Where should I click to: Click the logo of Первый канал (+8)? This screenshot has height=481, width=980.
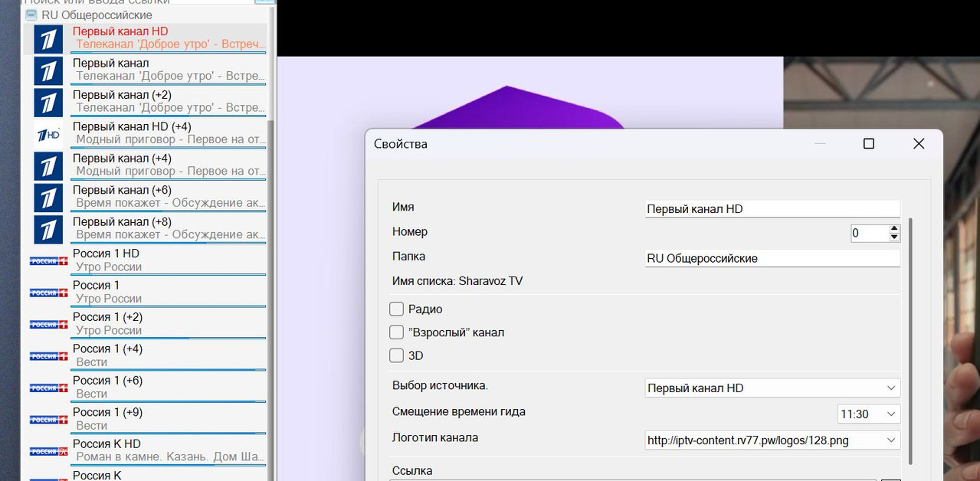(48, 229)
